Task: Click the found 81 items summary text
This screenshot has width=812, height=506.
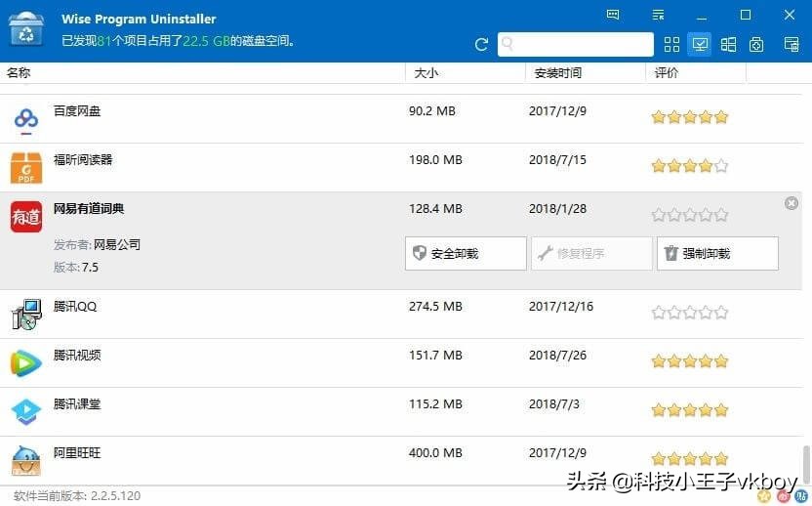Action: (x=179, y=40)
